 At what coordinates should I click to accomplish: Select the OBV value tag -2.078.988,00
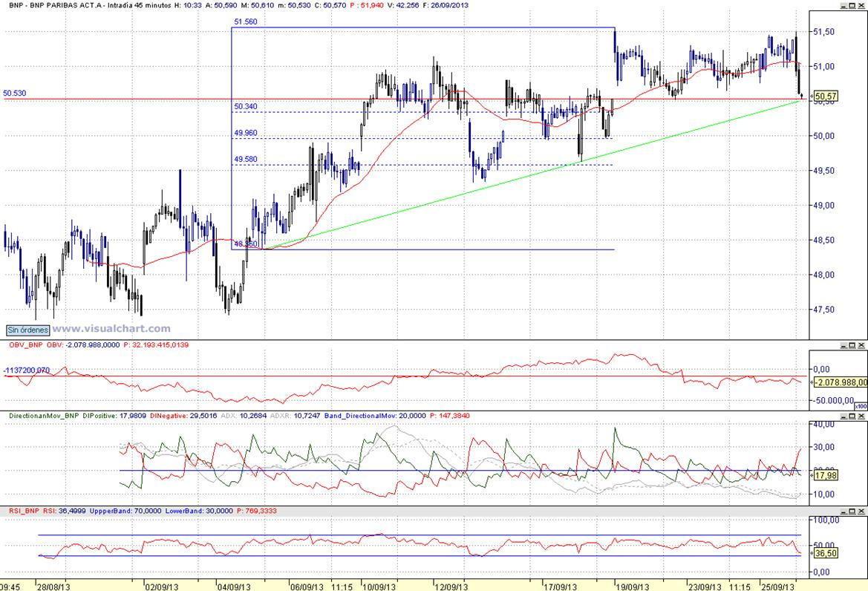pyautogui.click(x=841, y=382)
